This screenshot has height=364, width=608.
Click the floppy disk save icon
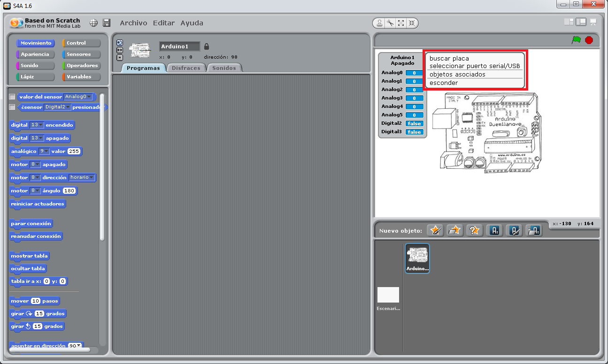click(107, 23)
